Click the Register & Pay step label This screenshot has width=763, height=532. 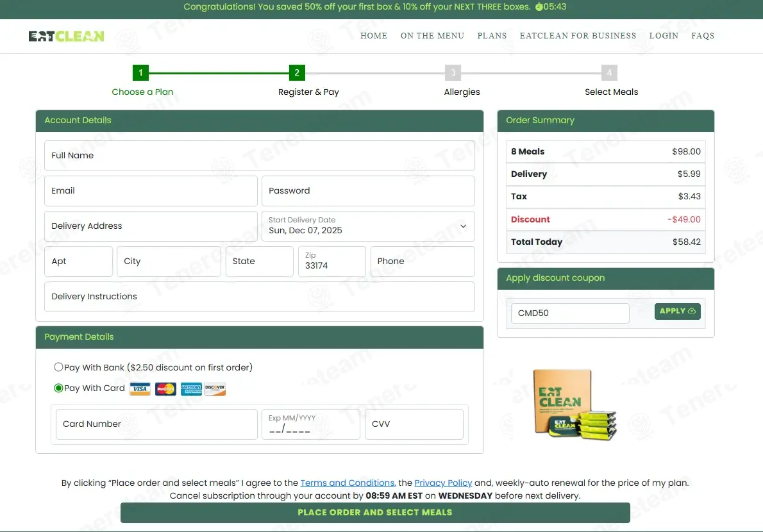tap(308, 92)
